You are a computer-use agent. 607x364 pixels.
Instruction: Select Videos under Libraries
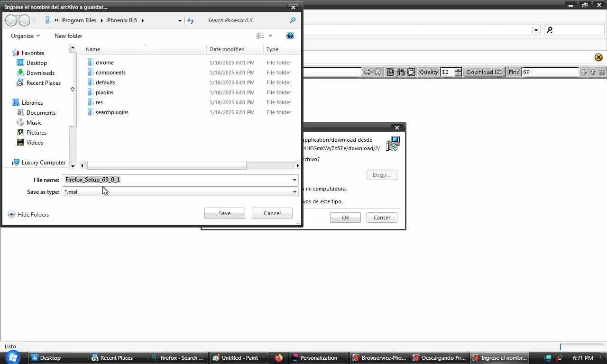tap(35, 143)
